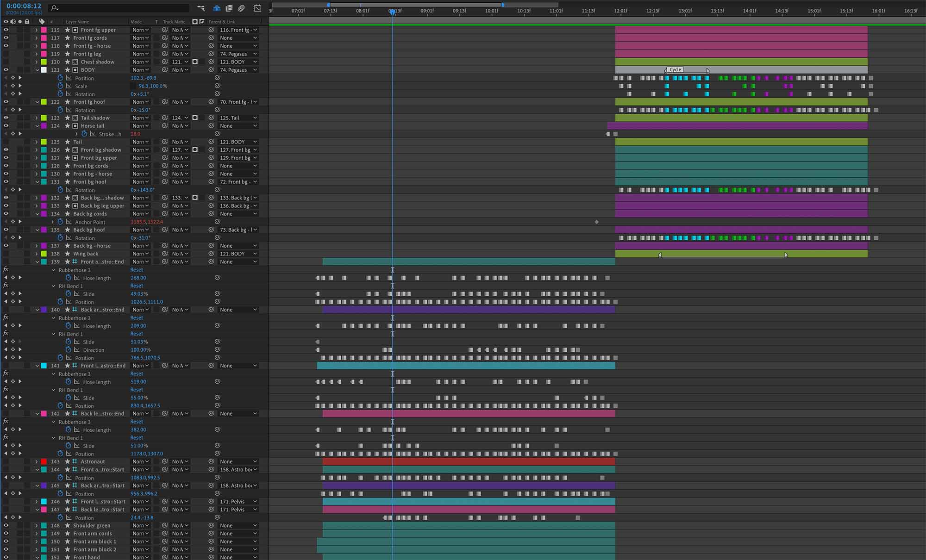Viewport: 926px width, 560px height.
Task: Enable the Frame Blending switch icon
Action: pos(229,8)
